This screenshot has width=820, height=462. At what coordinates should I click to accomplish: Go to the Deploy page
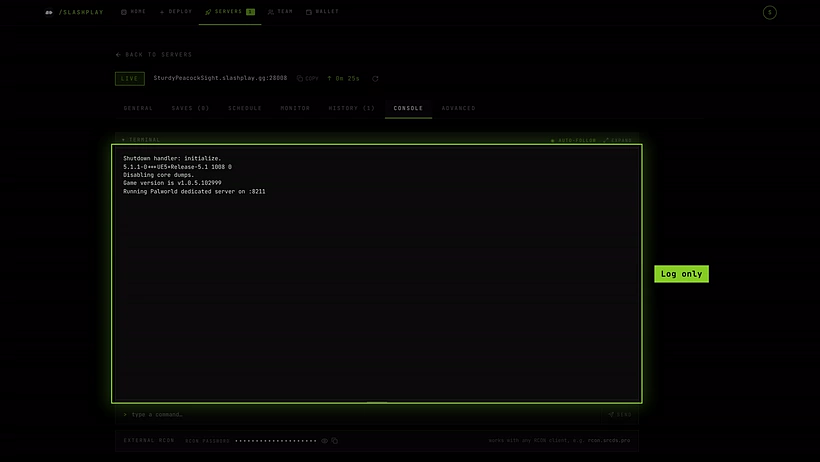click(x=176, y=12)
